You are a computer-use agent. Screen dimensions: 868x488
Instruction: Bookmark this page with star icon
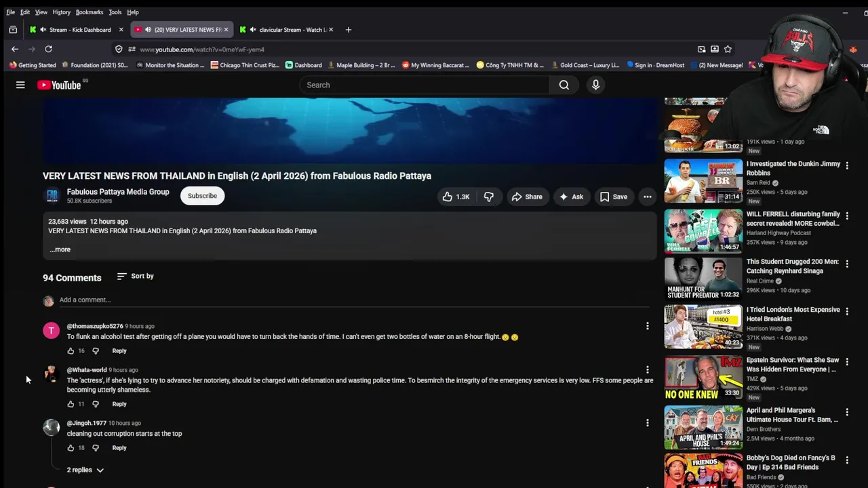pyautogui.click(x=728, y=49)
